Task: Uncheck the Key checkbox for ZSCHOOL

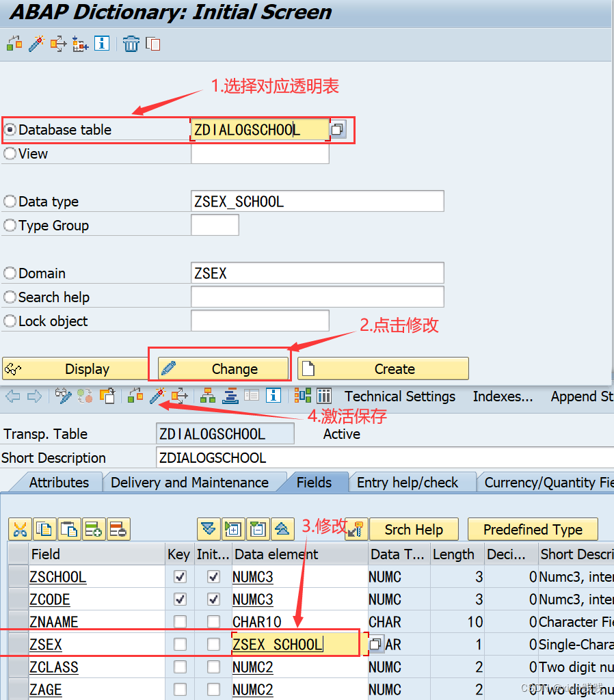Action: point(180,576)
